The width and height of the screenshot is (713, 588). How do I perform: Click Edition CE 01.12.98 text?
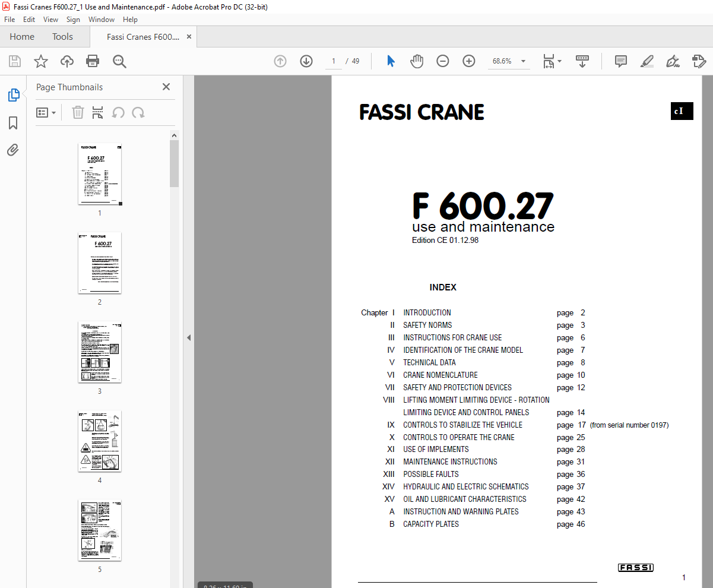point(445,241)
